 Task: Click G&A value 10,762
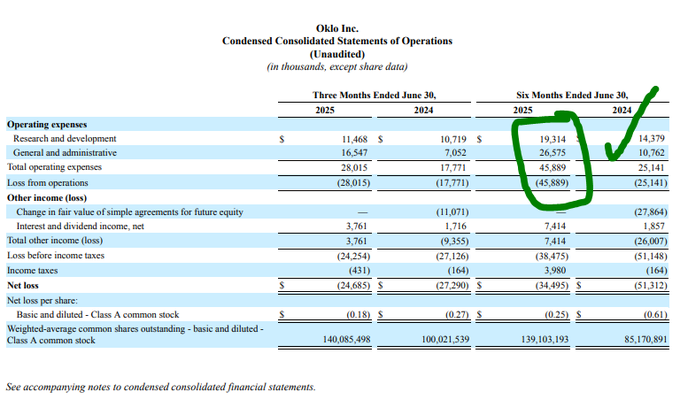651,153
